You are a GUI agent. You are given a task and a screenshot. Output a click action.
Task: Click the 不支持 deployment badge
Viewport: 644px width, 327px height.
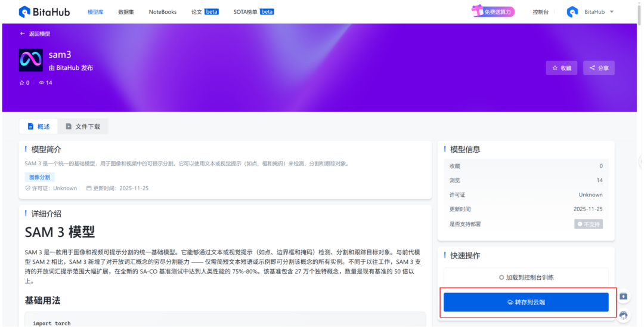(589, 224)
